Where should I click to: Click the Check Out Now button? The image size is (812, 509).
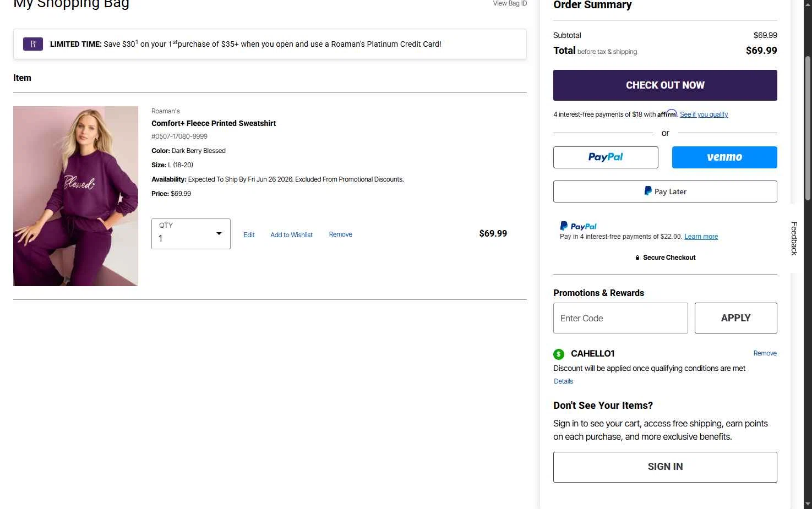(665, 85)
